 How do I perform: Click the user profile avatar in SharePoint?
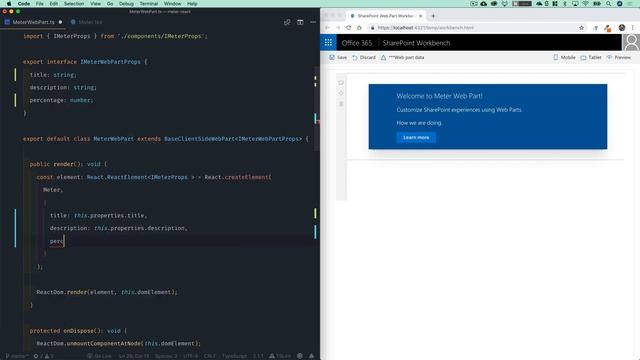tap(631, 42)
